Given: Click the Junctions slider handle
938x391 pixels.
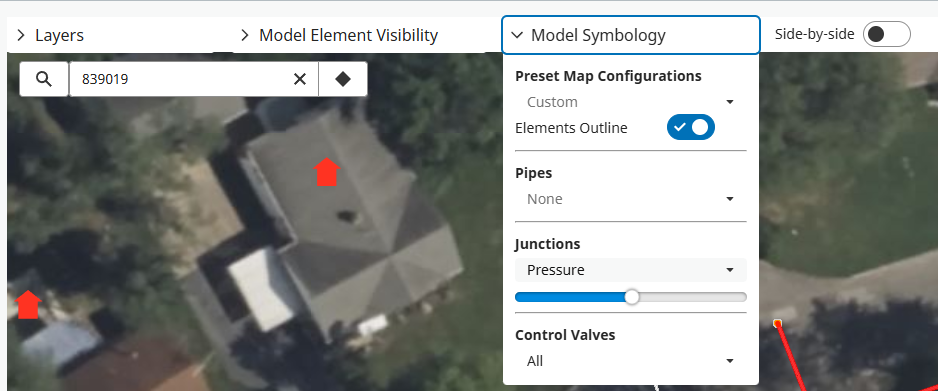Looking at the screenshot, I should pyautogui.click(x=632, y=297).
